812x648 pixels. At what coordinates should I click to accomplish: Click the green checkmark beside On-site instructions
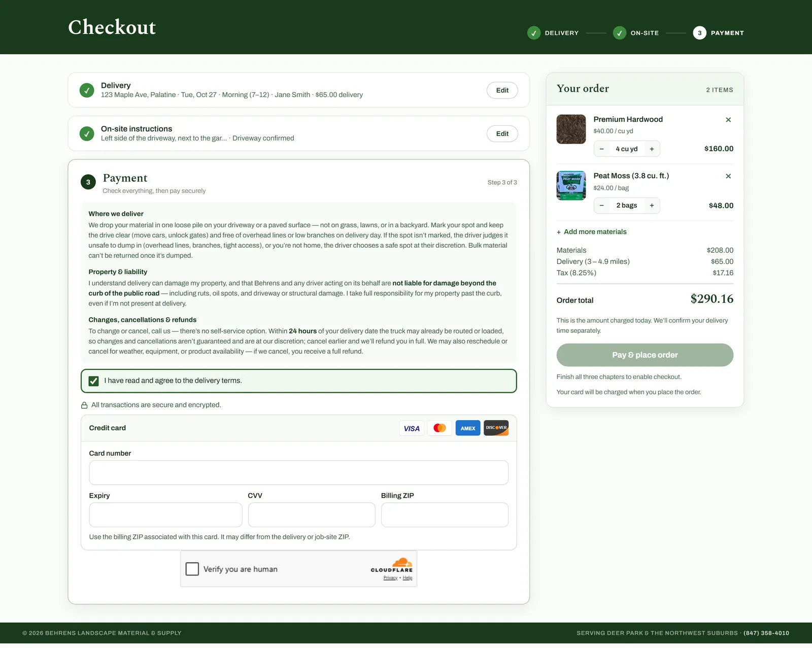click(87, 134)
